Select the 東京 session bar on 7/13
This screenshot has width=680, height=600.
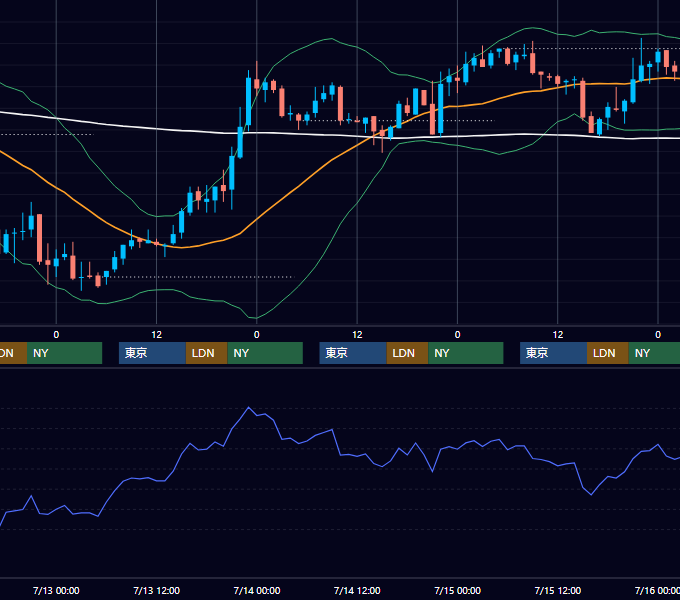[152, 353]
